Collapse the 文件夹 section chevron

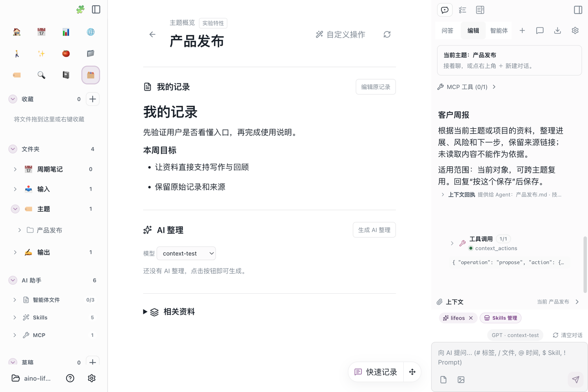[x=13, y=149]
